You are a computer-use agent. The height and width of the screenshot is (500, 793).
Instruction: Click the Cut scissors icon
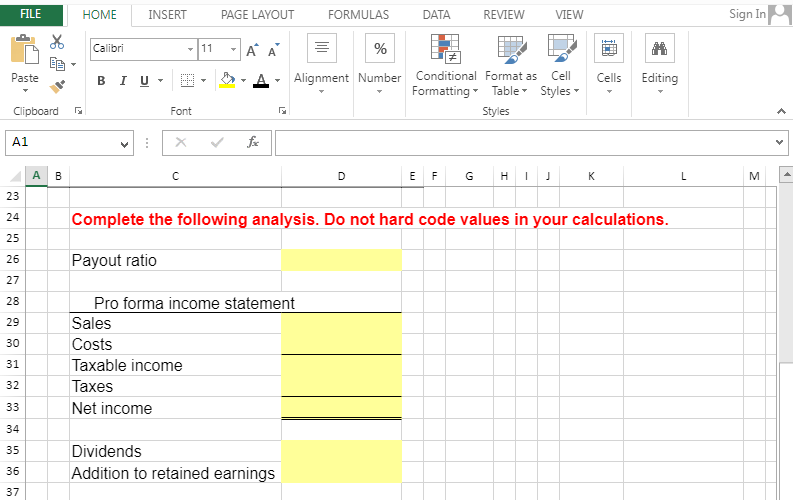(x=57, y=41)
